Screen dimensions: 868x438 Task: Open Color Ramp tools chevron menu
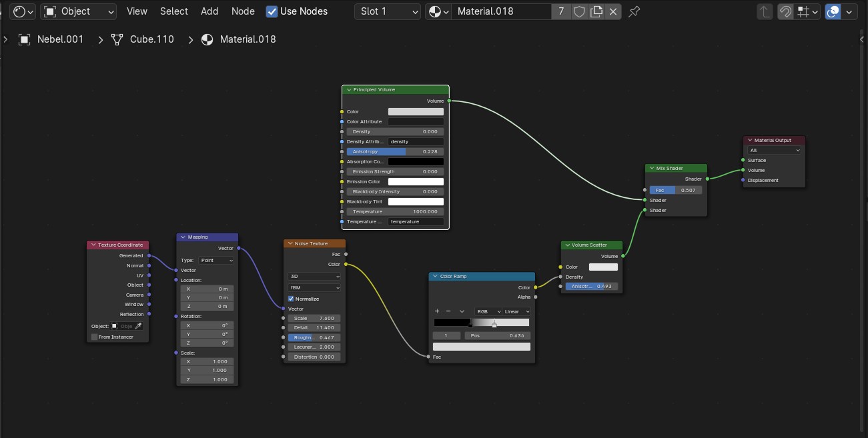[x=462, y=311]
